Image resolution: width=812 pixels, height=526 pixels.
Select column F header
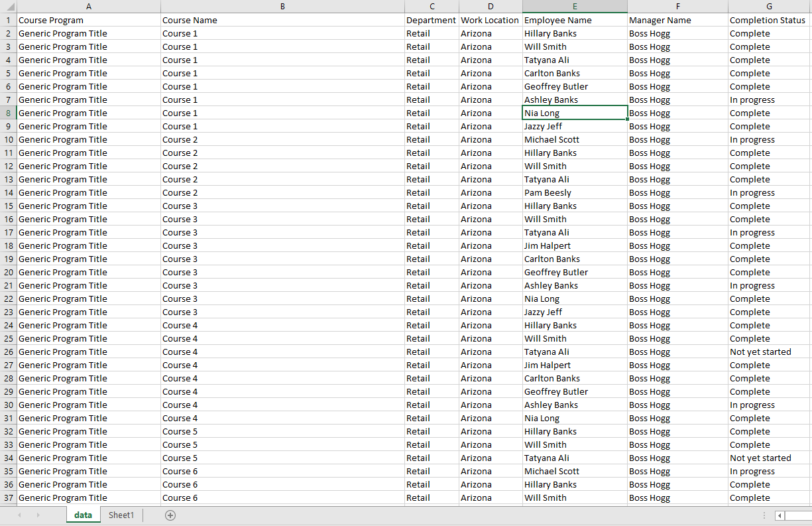pyautogui.click(x=677, y=7)
